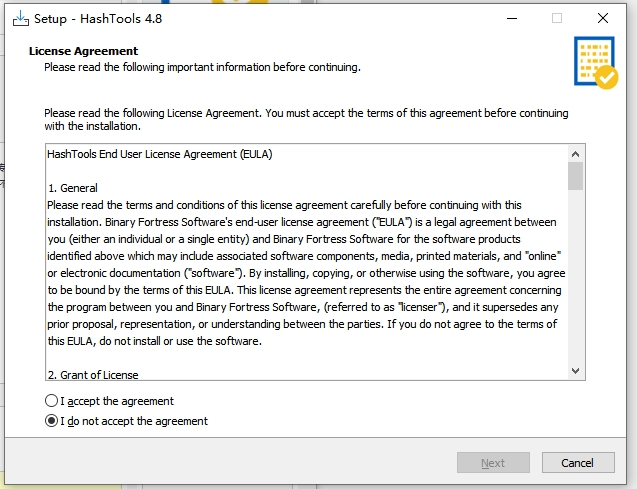This screenshot has height=489, width=637.
Task: Click the Setup installer icon in title bar
Action: coord(20,18)
